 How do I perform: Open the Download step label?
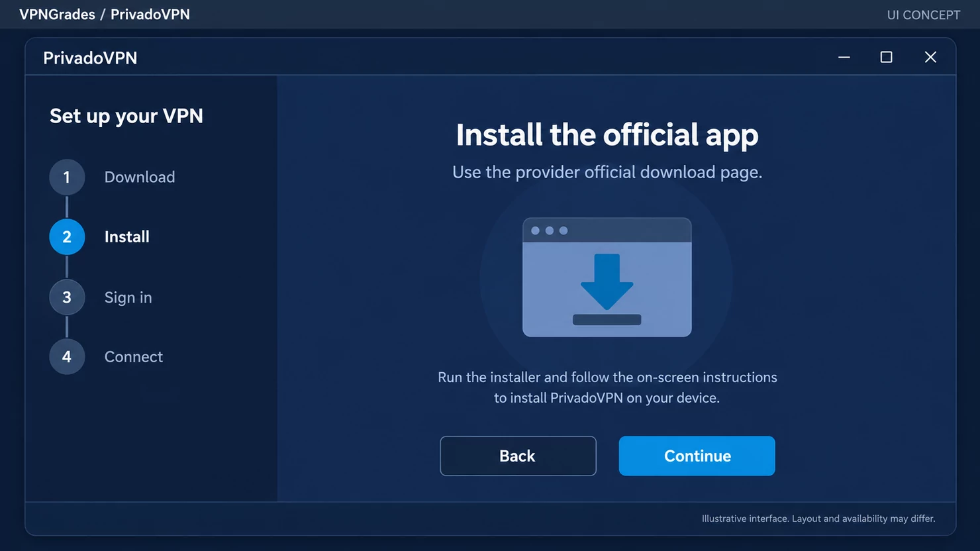[140, 177]
